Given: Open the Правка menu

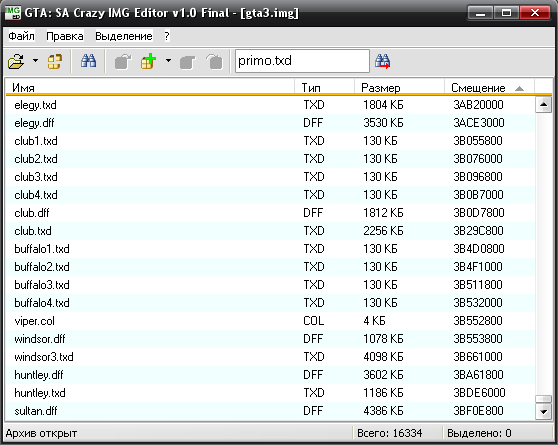Looking at the screenshot, I should click(65, 36).
